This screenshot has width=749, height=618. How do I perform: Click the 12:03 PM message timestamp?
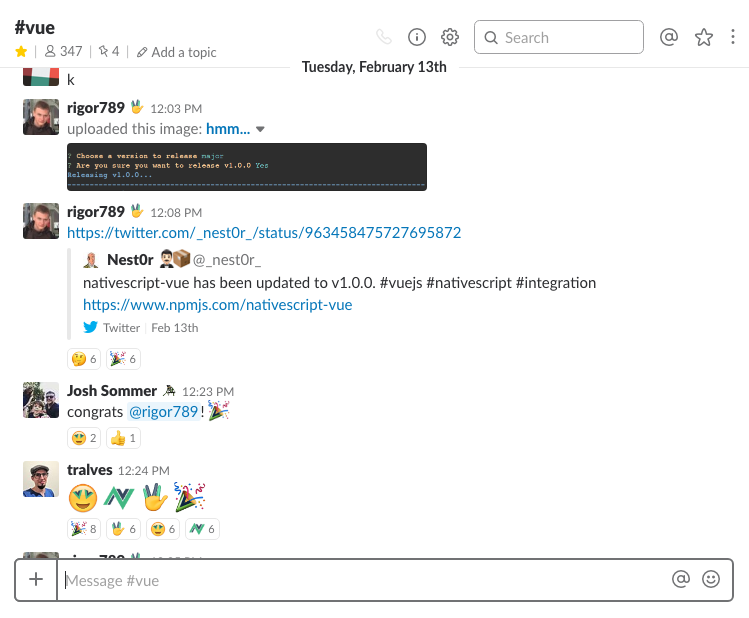point(176,109)
